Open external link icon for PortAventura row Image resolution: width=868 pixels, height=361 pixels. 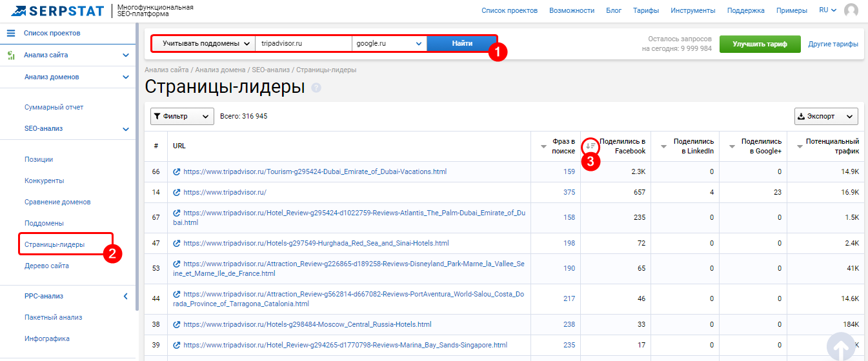(177, 294)
